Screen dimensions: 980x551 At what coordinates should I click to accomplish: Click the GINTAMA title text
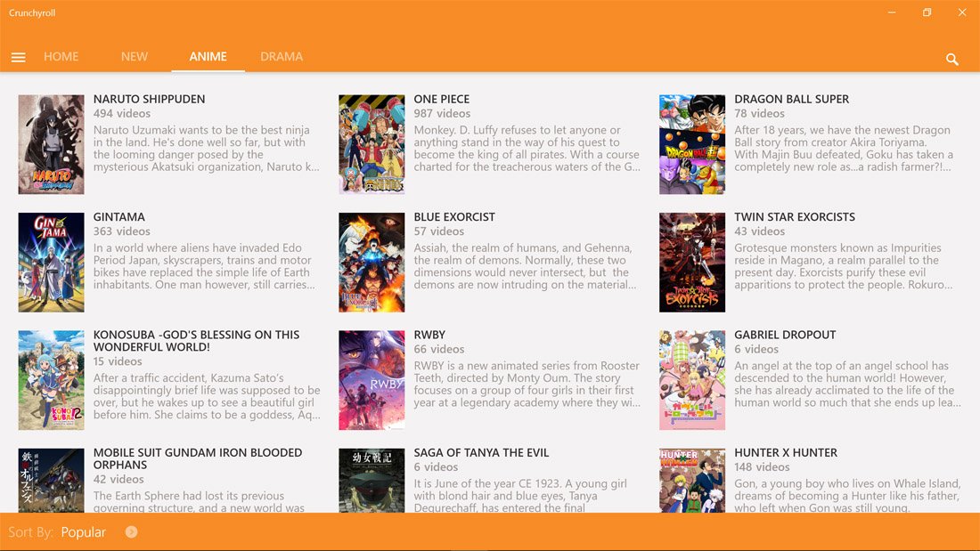(x=119, y=217)
